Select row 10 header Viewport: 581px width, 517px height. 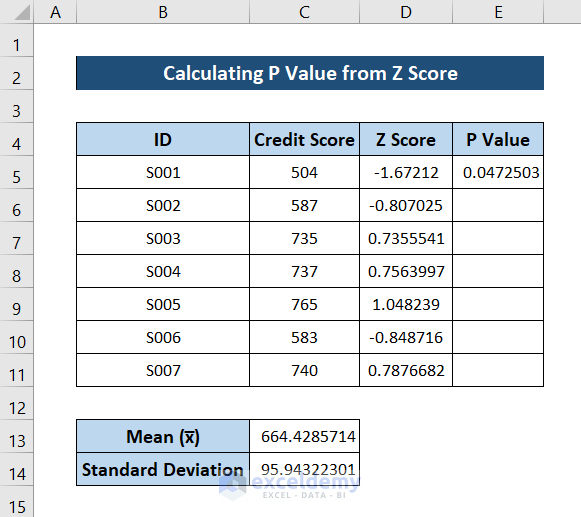tap(16, 337)
